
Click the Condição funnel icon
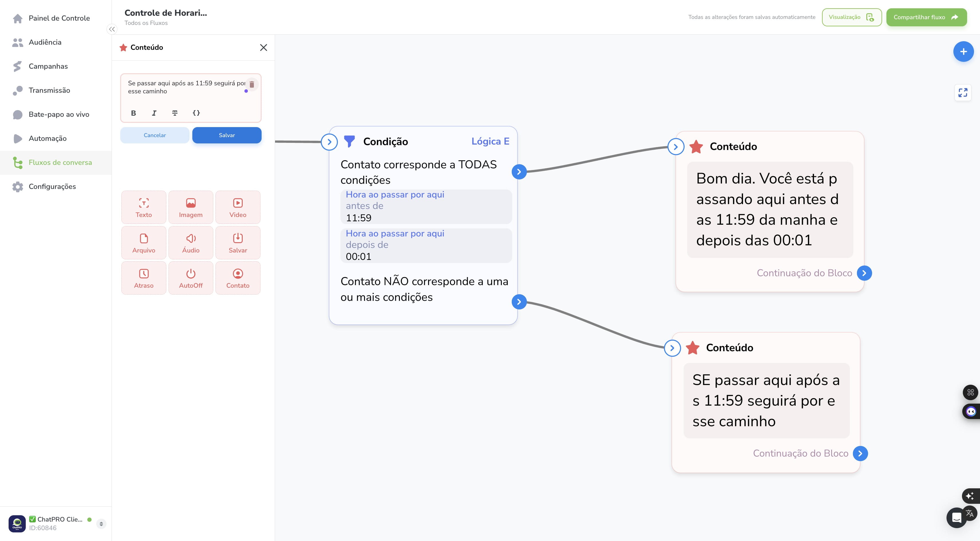(349, 141)
